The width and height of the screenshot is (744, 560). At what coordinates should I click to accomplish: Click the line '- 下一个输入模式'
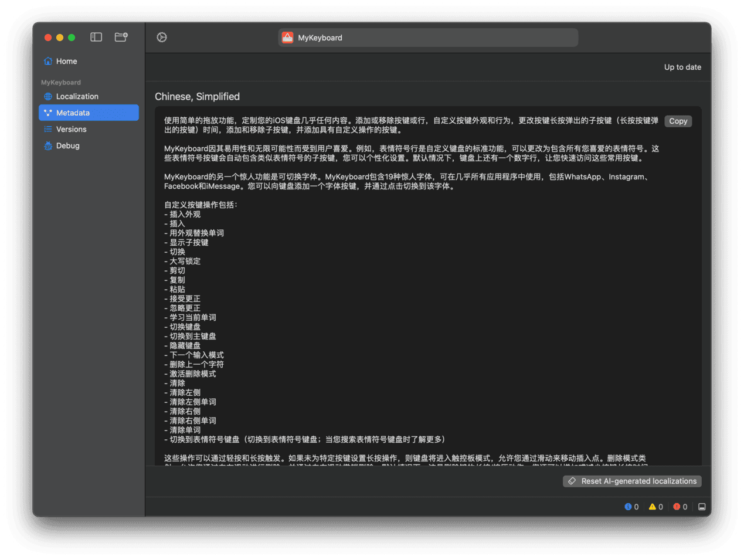pos(194,355)
